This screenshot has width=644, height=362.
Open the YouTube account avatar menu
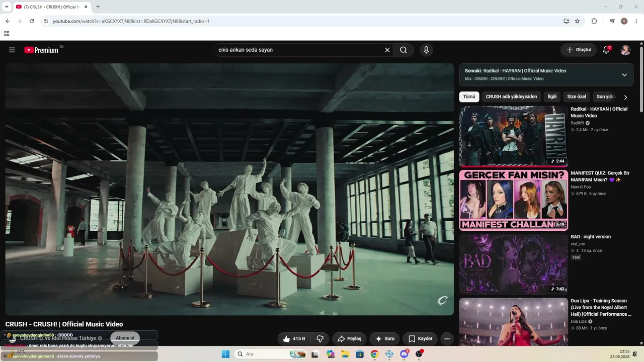pos(625,50)
